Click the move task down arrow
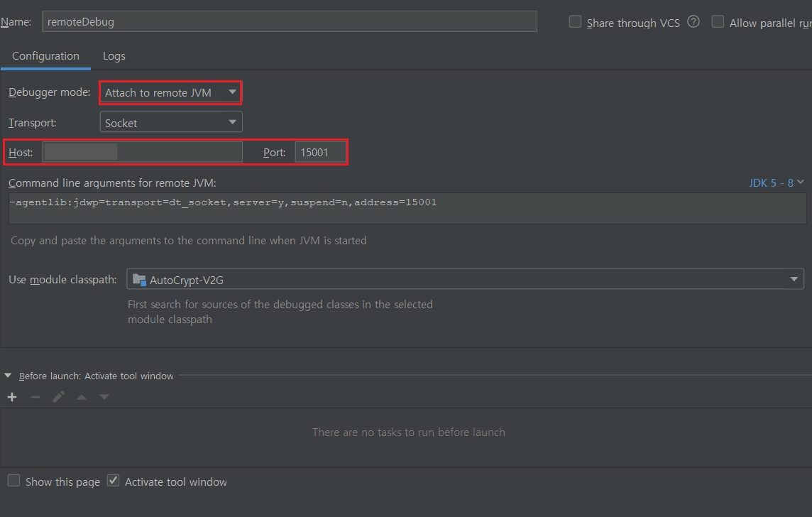812x517 pixels. (x=104, y=397)
